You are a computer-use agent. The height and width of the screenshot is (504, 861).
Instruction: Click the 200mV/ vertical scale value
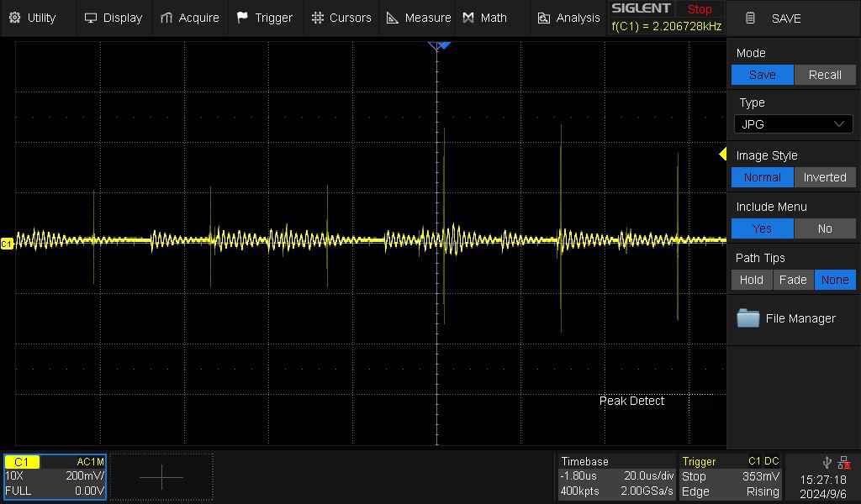[85, 476]
